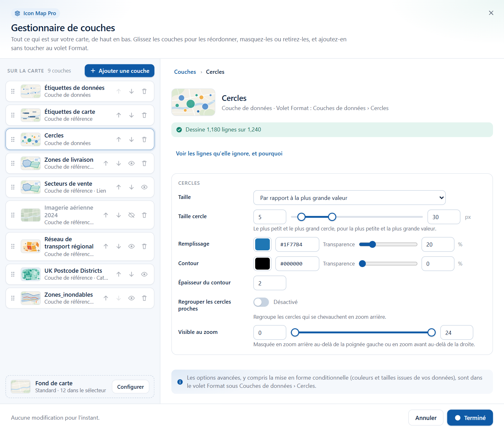The height and width of the screenshot is (431, 504).
Task: Hide the Zones de livraison layer
Action: (131, 163)
